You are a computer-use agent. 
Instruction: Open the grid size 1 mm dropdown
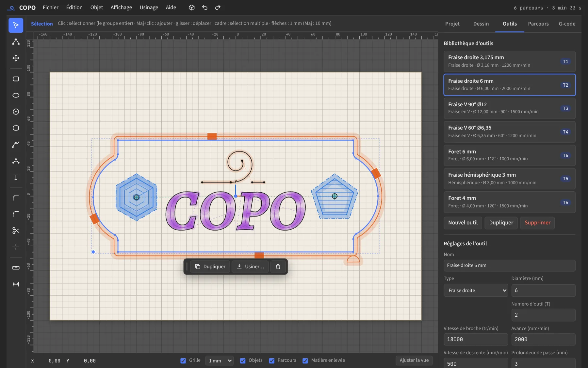click(220, 360)
